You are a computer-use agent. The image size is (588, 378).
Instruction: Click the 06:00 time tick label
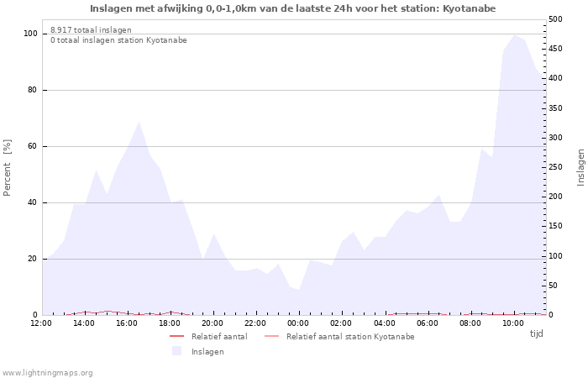click(428, 323)
